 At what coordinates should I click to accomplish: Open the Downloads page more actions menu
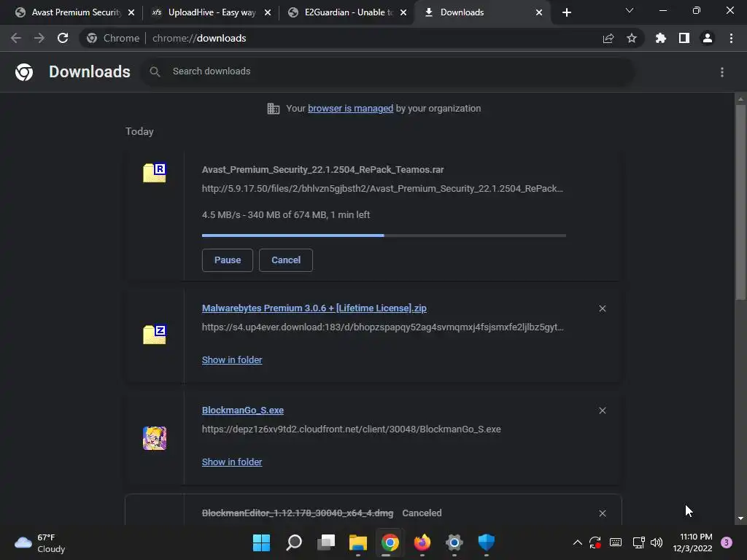[722, 72]
